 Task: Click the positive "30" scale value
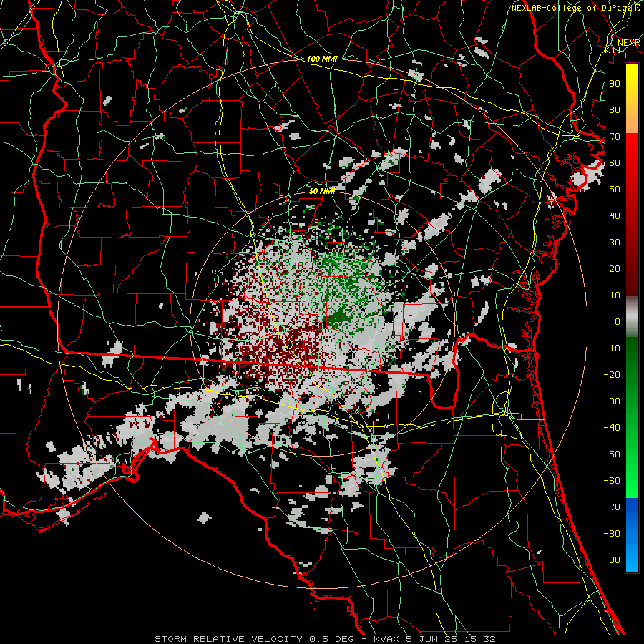(615, 243)
